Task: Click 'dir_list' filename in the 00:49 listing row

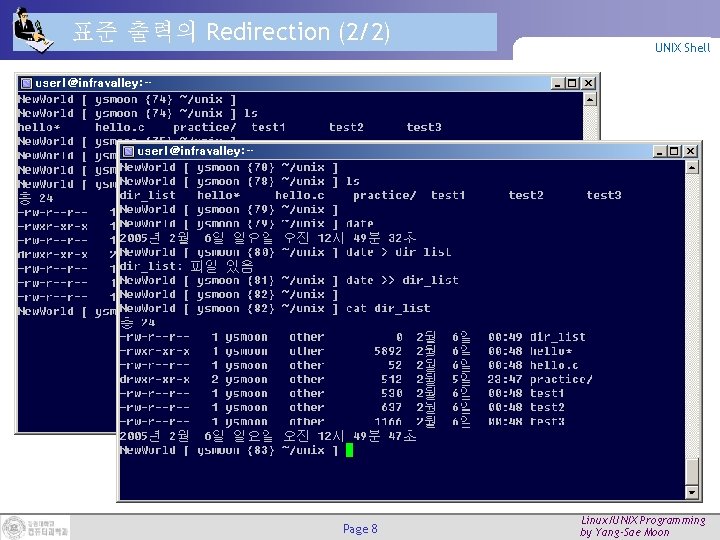Action: click(558, 337)
